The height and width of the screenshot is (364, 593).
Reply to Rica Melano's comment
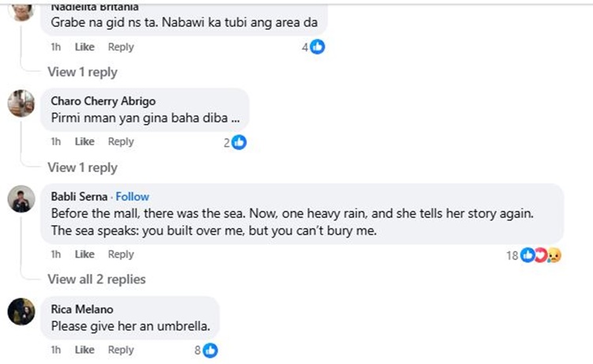[x=121, y=350]
